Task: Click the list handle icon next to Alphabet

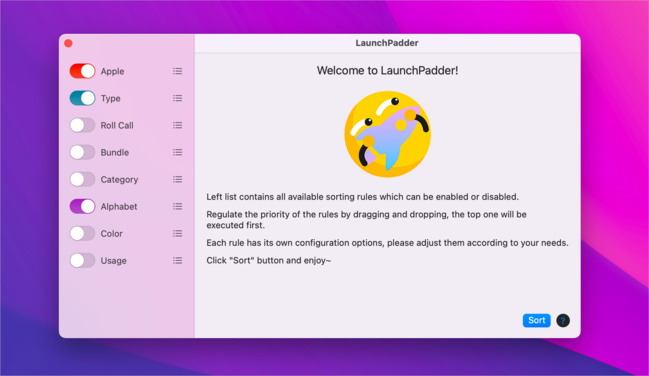Action: tap(178, 206)
